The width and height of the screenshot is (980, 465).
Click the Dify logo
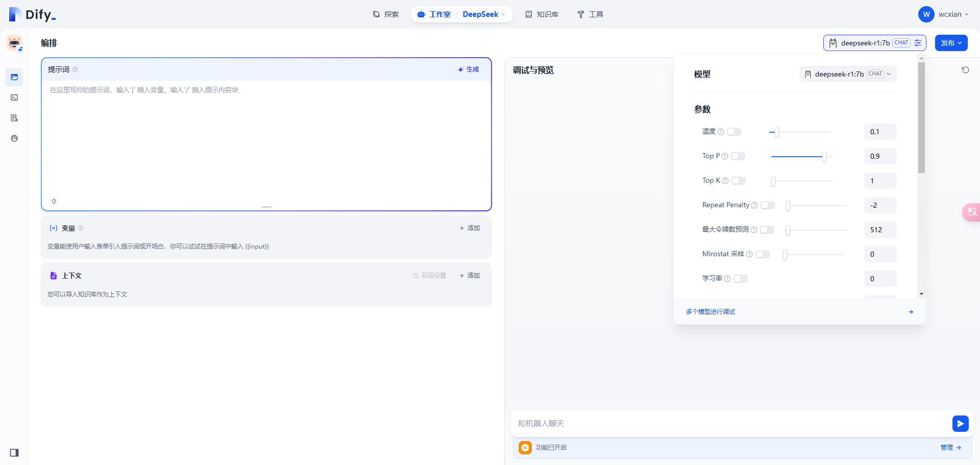(32, 14)
